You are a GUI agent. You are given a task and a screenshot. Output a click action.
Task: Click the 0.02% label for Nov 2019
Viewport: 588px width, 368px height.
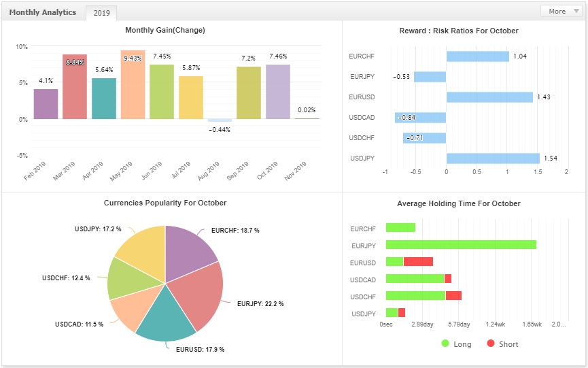[307, 110]
